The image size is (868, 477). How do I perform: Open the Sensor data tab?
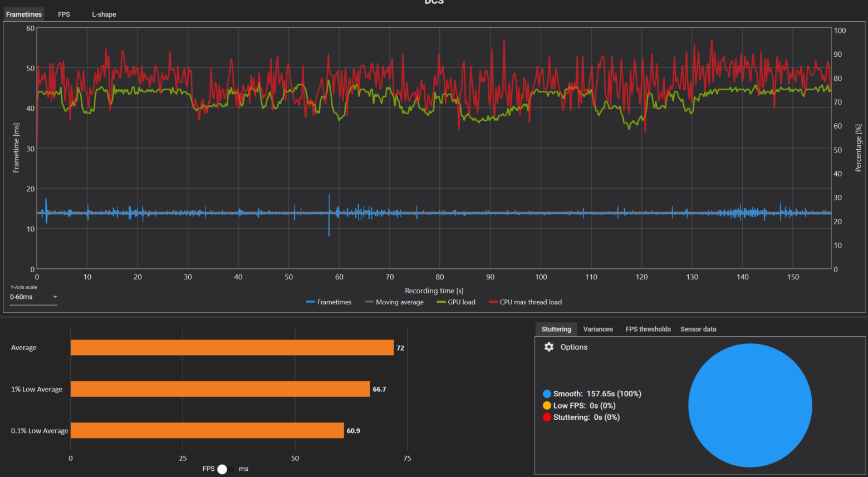698,330
